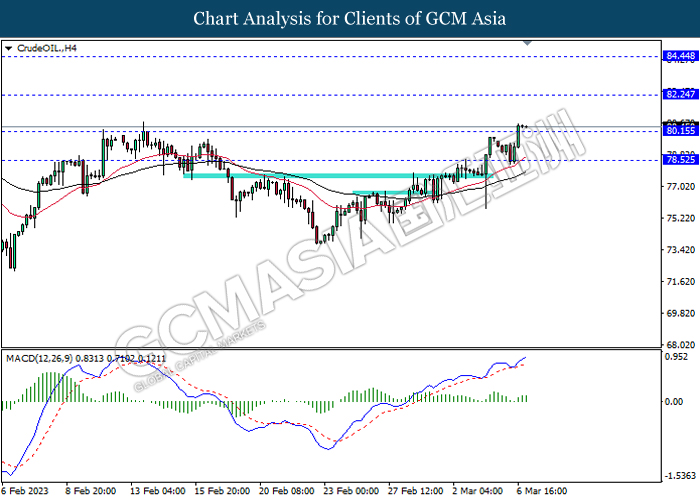Click the CrudeOIL.,H4 chart symbol label
This screenshot has width=700, height=500.
coord(47,48)
